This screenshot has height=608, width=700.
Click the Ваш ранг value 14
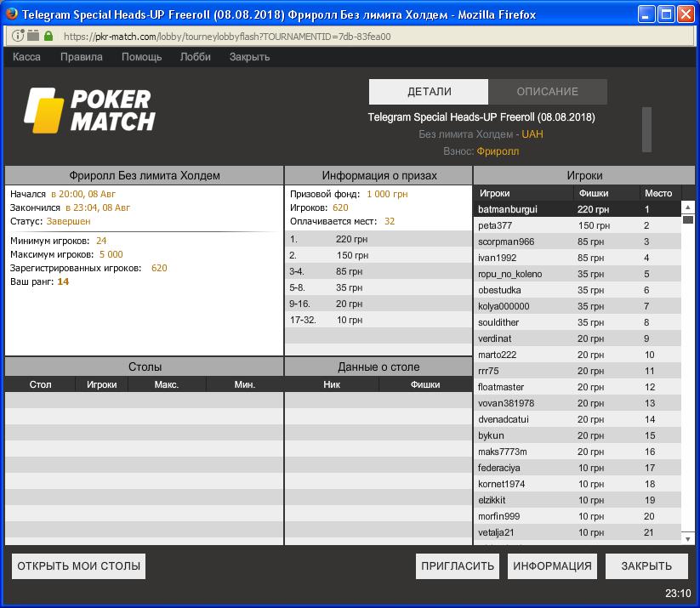pos(63,281)
